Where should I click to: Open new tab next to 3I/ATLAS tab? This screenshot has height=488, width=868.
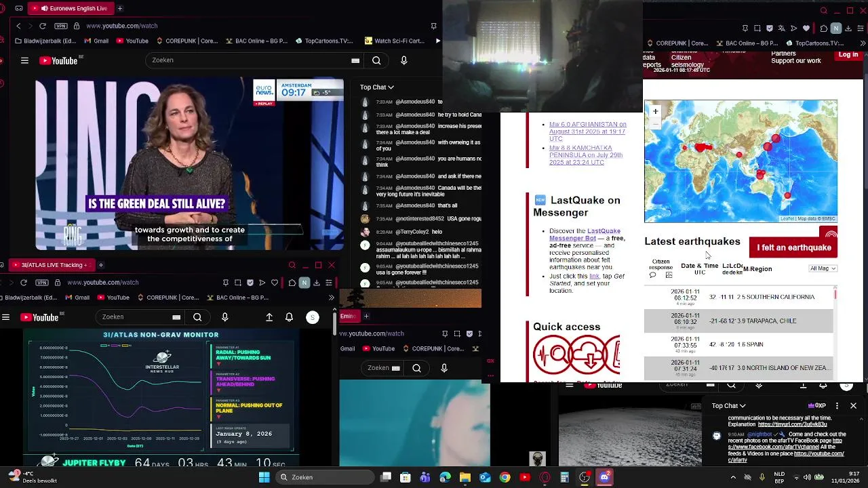[x=100, y=265]
